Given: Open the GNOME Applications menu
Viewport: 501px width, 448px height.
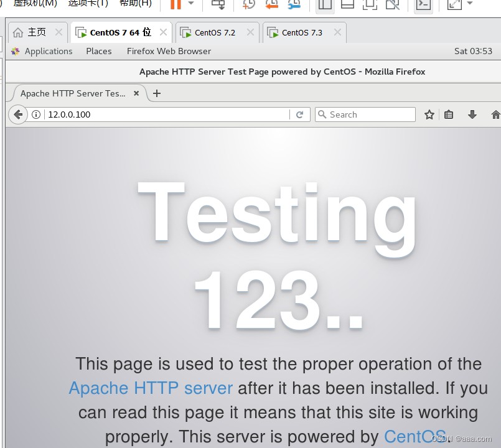Looking at the screenshot, I should click(49, 51).
